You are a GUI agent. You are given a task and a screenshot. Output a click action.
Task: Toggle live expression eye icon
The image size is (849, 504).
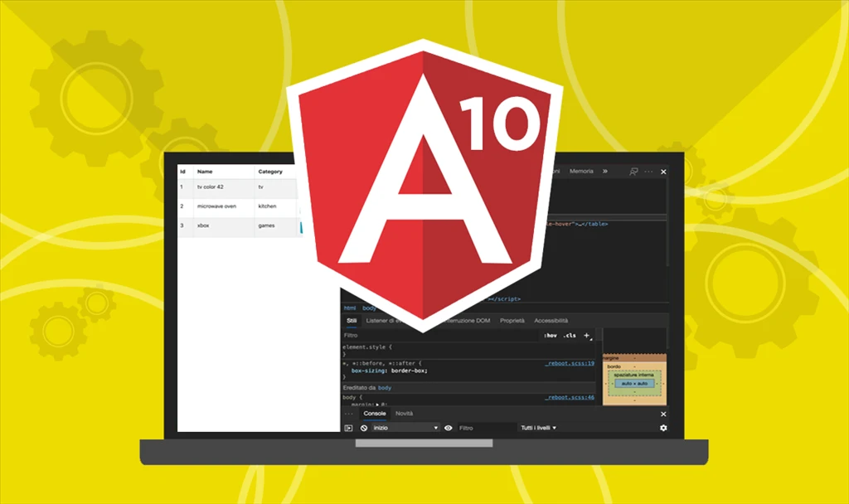(449, 428)
